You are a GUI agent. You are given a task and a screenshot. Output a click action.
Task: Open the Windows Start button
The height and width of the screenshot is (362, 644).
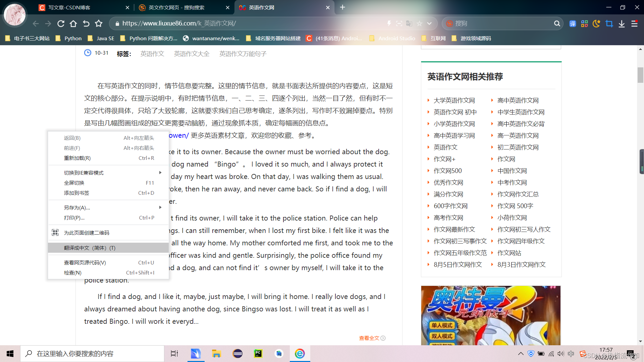[10, 354]
